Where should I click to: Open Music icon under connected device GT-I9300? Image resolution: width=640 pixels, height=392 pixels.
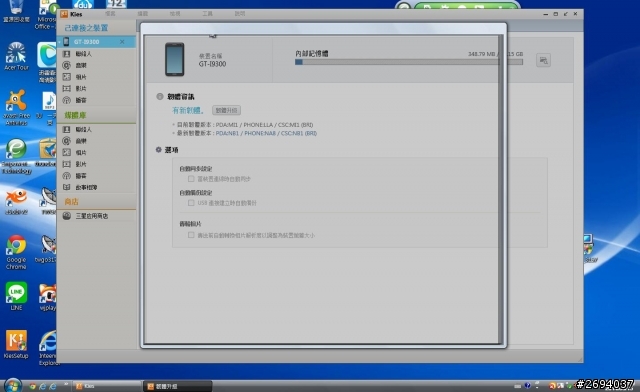pos(67,65)
